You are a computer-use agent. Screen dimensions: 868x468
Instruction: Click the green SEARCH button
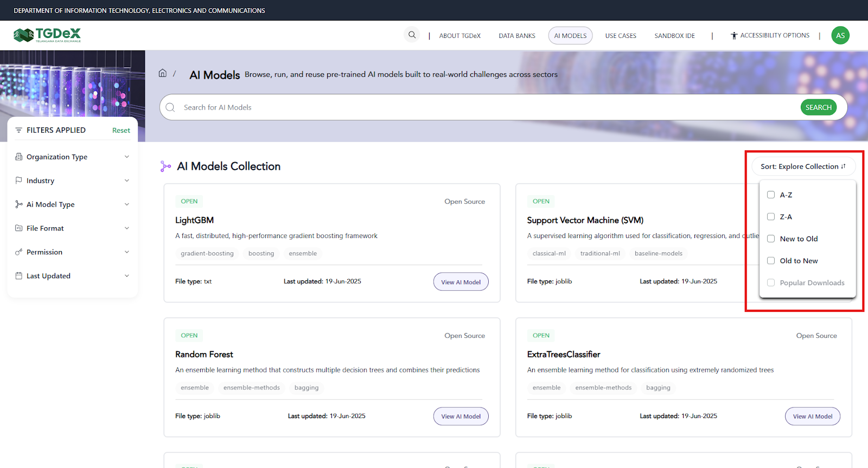point(818,107)
